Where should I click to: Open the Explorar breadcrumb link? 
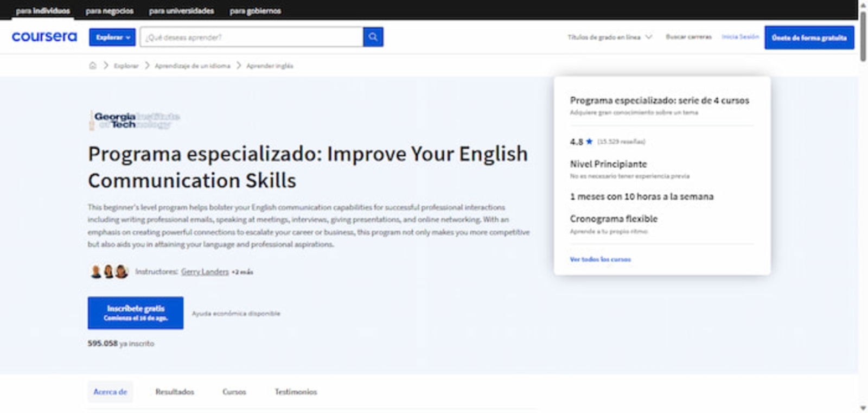(x=126, y=66)
